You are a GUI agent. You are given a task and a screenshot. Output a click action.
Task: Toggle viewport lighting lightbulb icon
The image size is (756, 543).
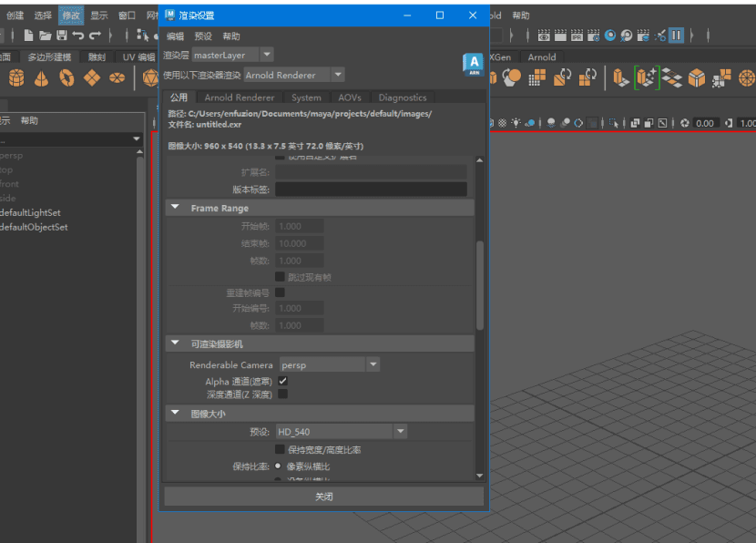pos(516,123)
